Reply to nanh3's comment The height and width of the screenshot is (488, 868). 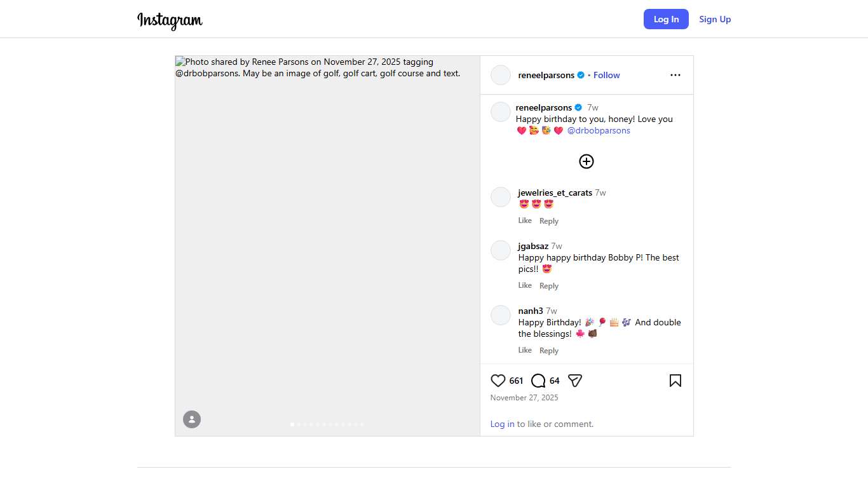tap(549, 351)
